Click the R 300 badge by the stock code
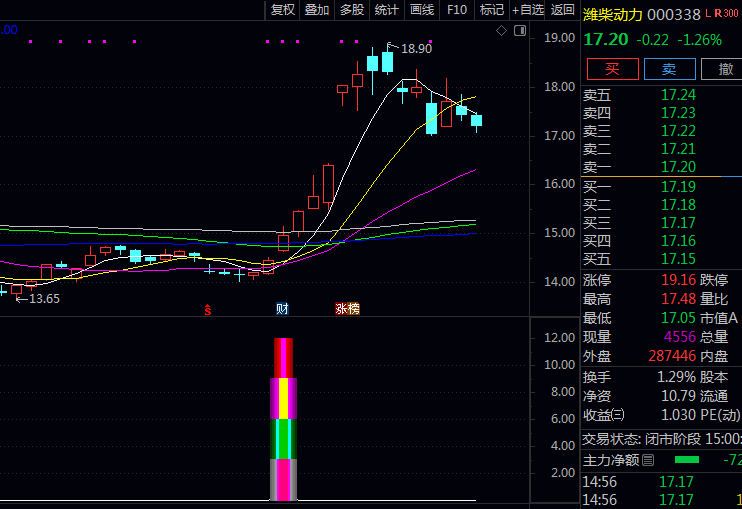This screenshot has width=742, height=509. [726, 14]
